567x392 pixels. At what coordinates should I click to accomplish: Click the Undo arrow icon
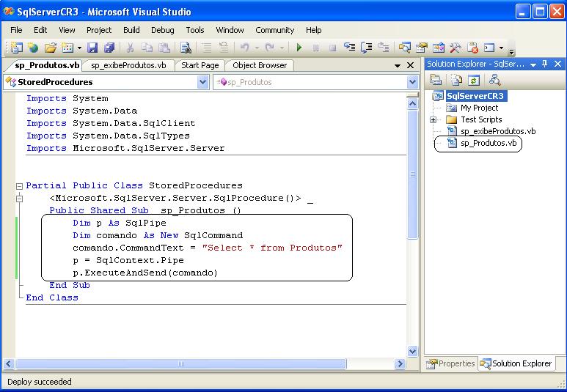tap(245, 48)
